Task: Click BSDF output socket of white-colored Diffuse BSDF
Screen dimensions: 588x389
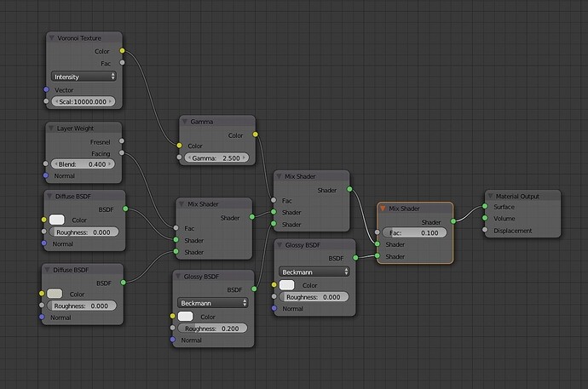Action: tap(125, 209)
